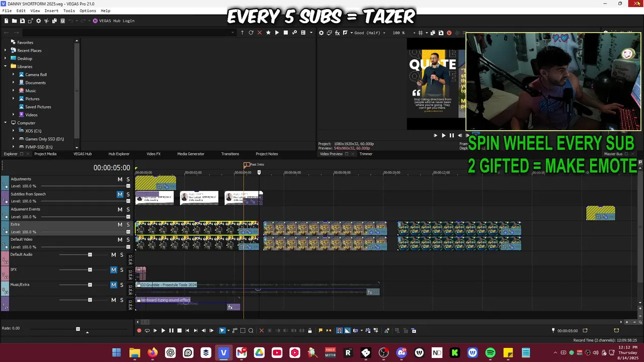Stop media preview in Explorer toolbar
The height and width of the screenshot is (362, 644).
coord(285,33)
